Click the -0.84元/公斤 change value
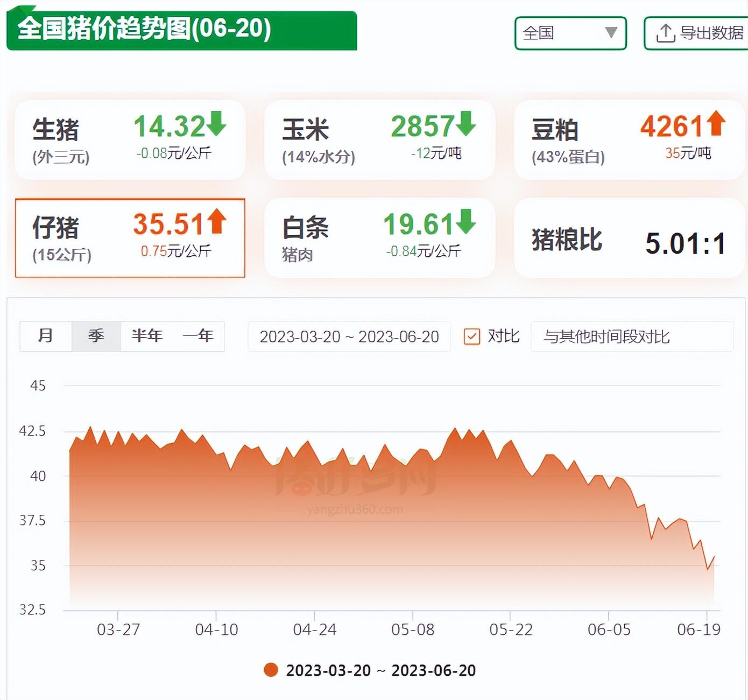Viewport: 748px width, 700px height. tap(424, 251)
